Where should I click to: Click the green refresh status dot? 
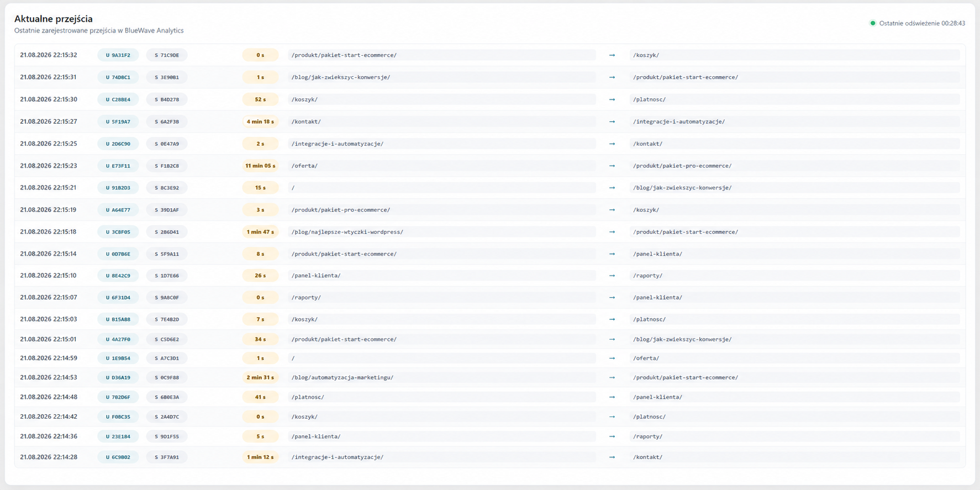coord(873,23)
